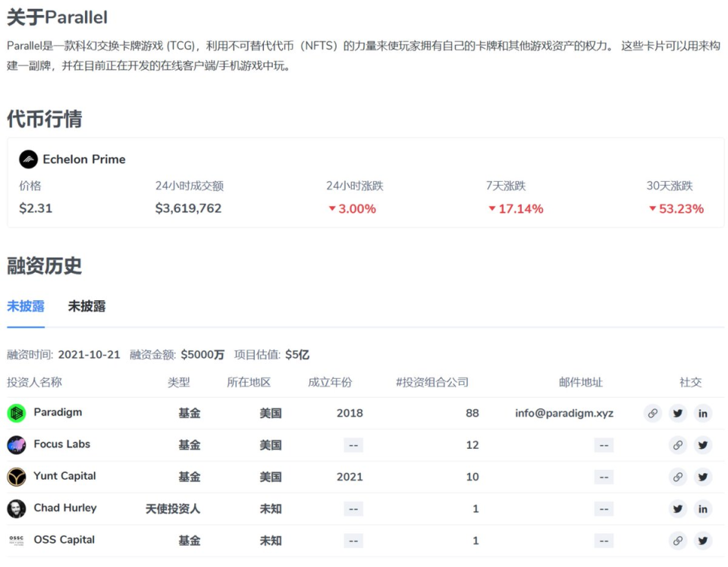
Task: Click Chad Hurley's LinkedIn icon
Action: [x=703, y=509]
